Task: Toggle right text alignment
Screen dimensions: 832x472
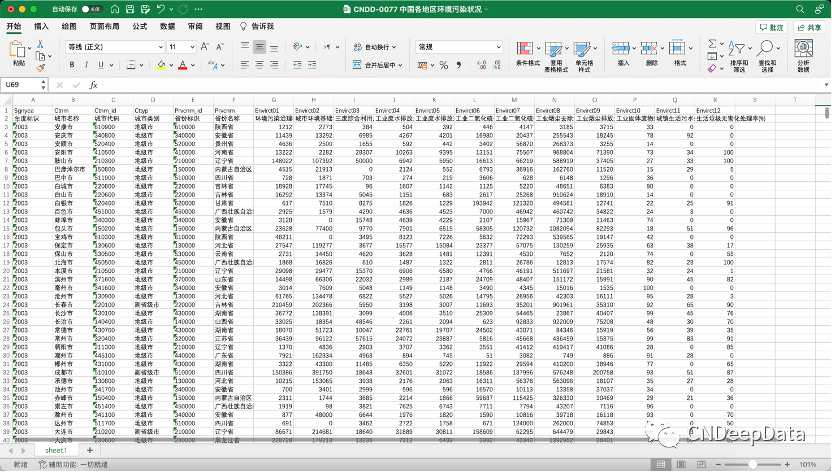Action: pos(274,65)
